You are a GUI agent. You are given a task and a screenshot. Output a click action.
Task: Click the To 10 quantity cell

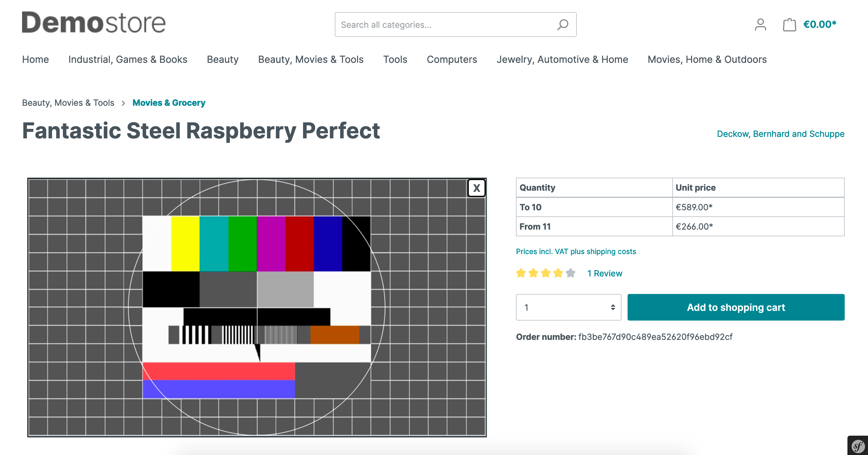(594, 207)
